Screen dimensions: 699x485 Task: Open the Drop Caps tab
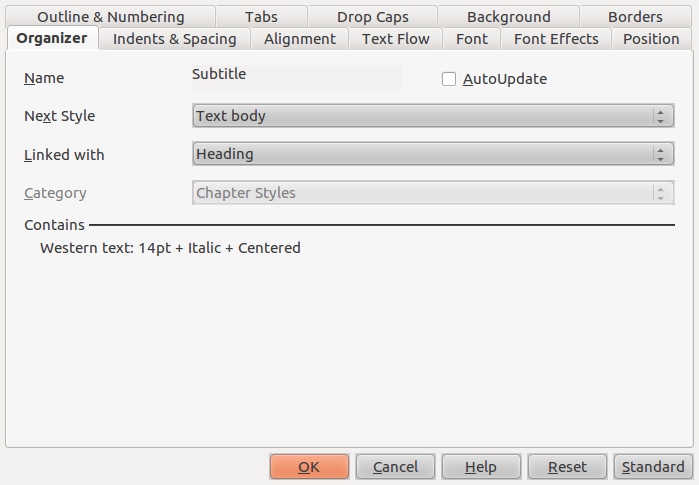[373, 16]
